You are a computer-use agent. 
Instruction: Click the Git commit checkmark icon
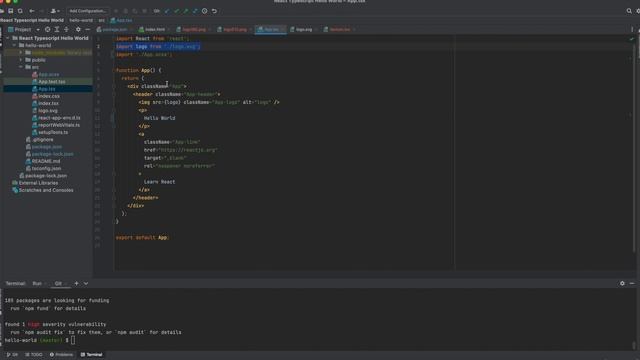pyautogui.click(x=176, y=11)
